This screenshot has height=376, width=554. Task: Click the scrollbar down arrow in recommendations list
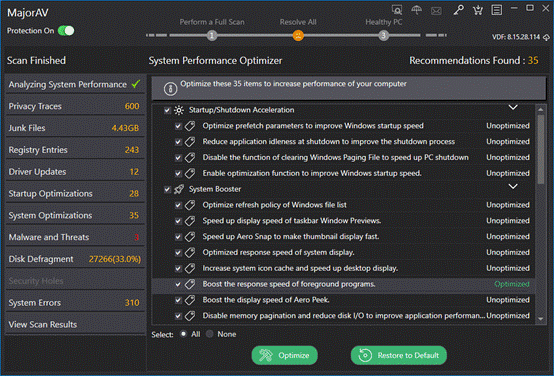pyautogui.click(x=541, y=319)
